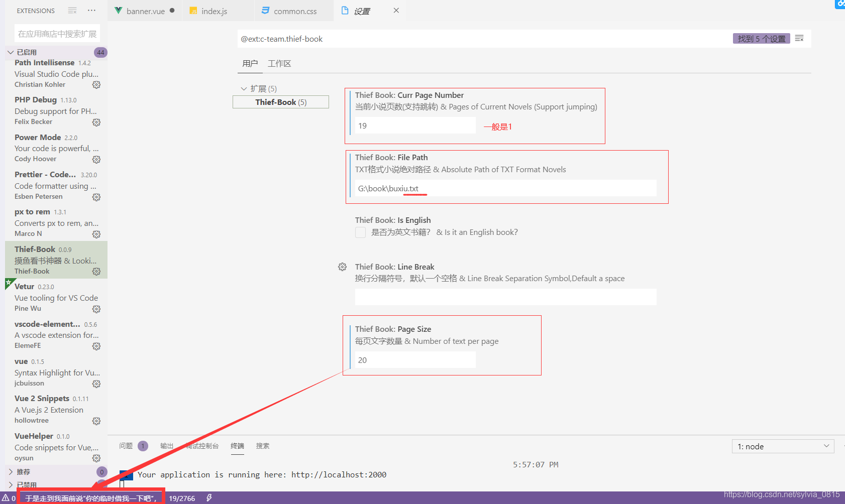
Task: Open the terminal selector dropdown 1: node
Action: (783, 446)
